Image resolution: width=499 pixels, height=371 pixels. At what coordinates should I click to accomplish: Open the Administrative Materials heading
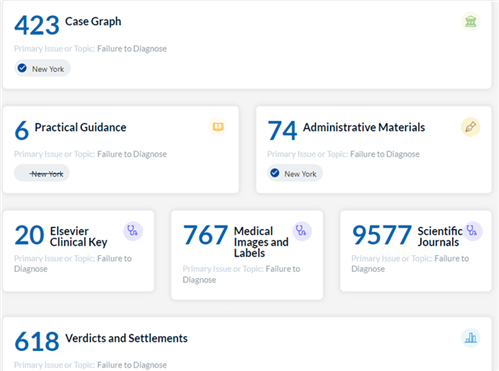(364, 127)
